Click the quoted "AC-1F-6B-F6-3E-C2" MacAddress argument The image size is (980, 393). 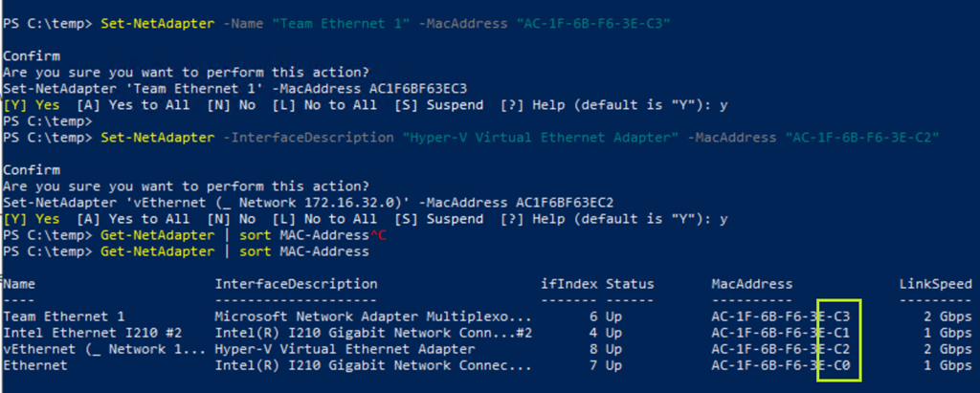pos(861,138)
